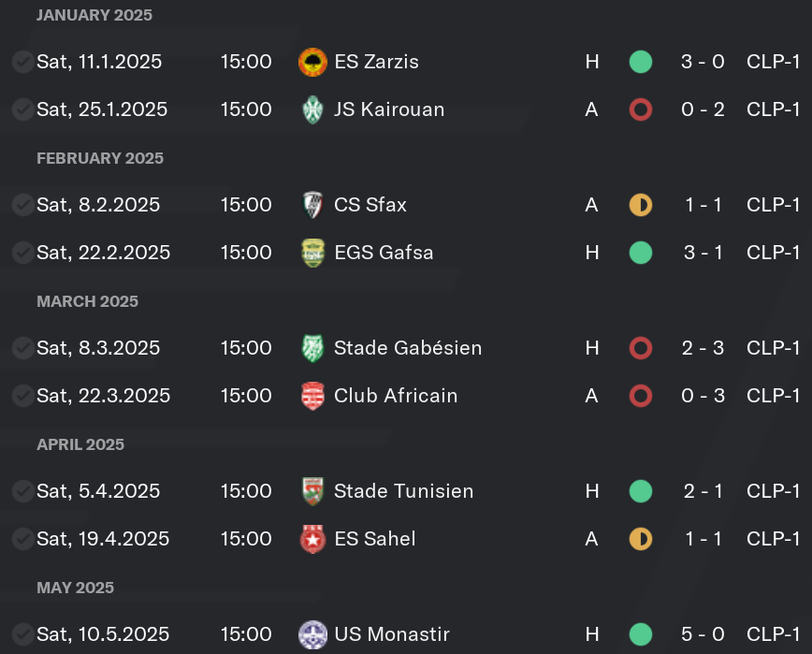Image resolution: width=812 pixels, height=654 pixels.
Task: Click the CS Sfax club badge
Action: pos(312,205)
